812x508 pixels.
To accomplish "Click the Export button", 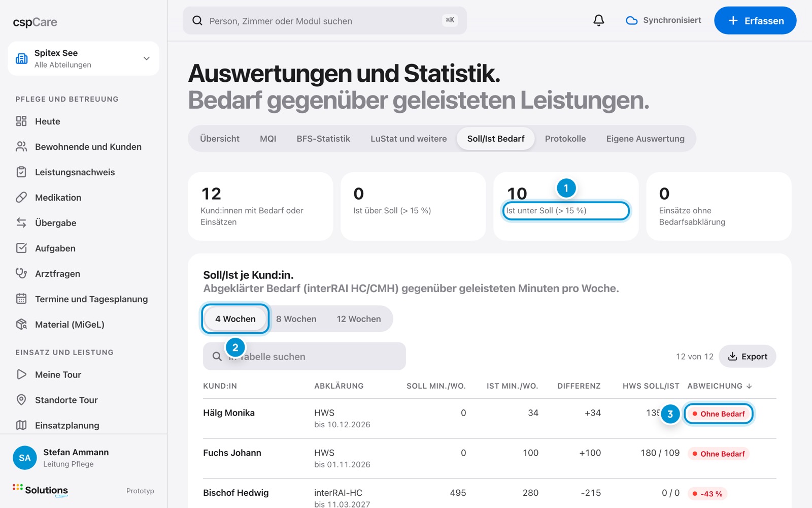I will point(747,357).
